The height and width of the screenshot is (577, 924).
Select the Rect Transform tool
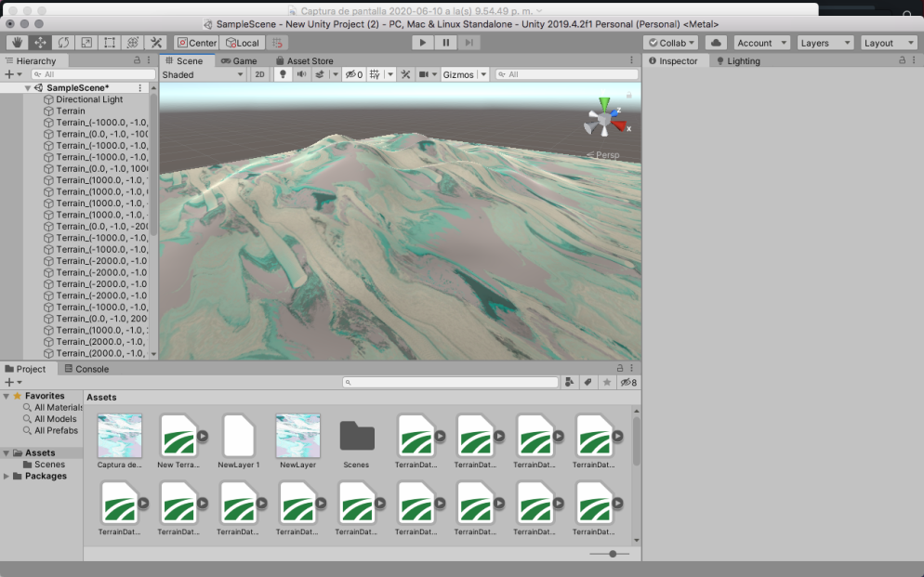110,43
